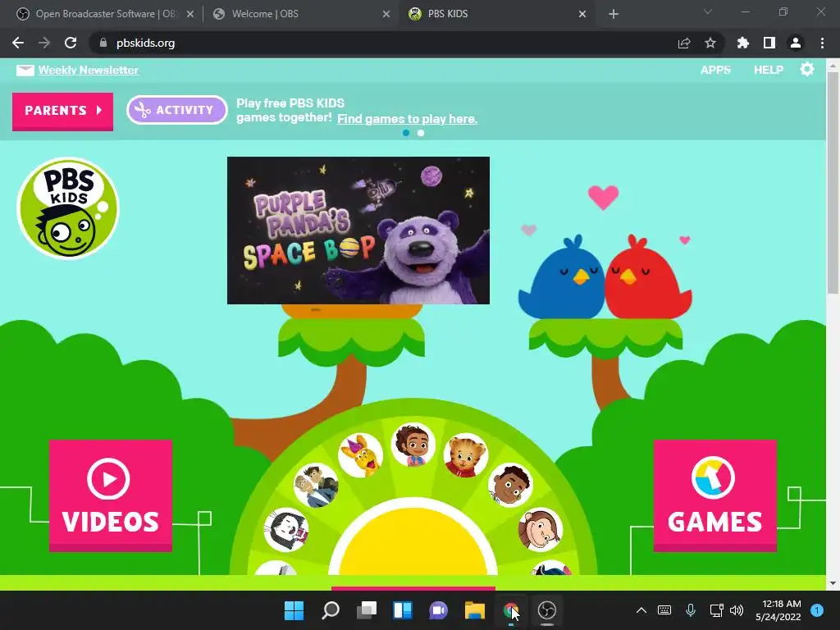This screenshot has height=630, width=840.
Task: Click the microphone tray icon
Action: [x=691, y=609]
